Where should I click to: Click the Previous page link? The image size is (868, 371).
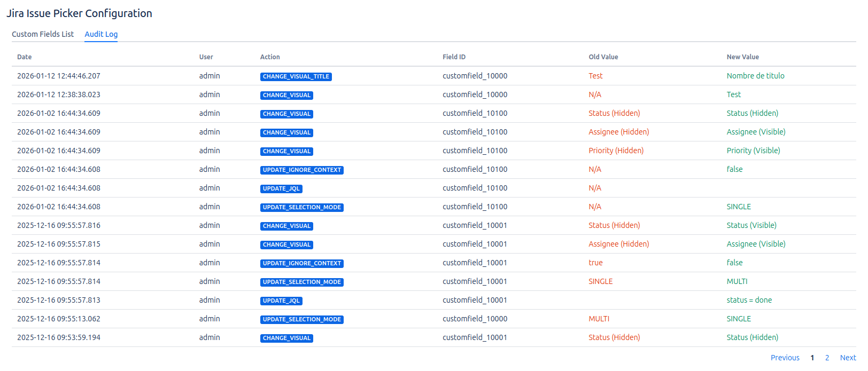[785, 358]
